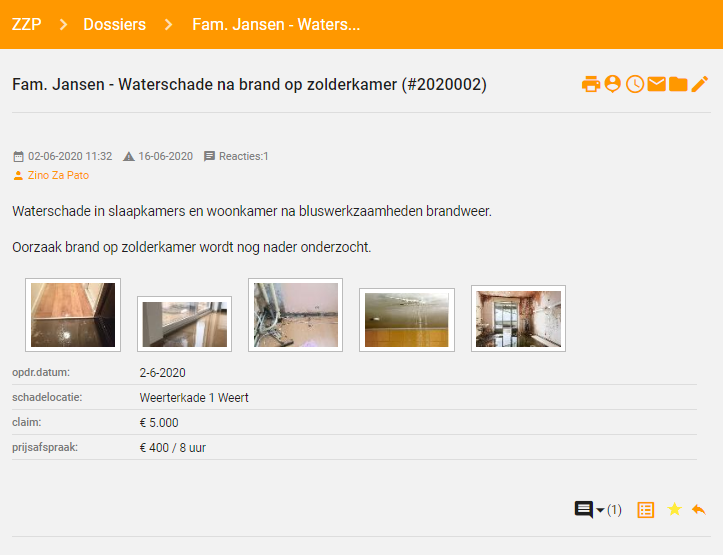Open the clock time registration icon
Image resolution: width=723 pixels, height=555 pixels.
click(635, 84)
